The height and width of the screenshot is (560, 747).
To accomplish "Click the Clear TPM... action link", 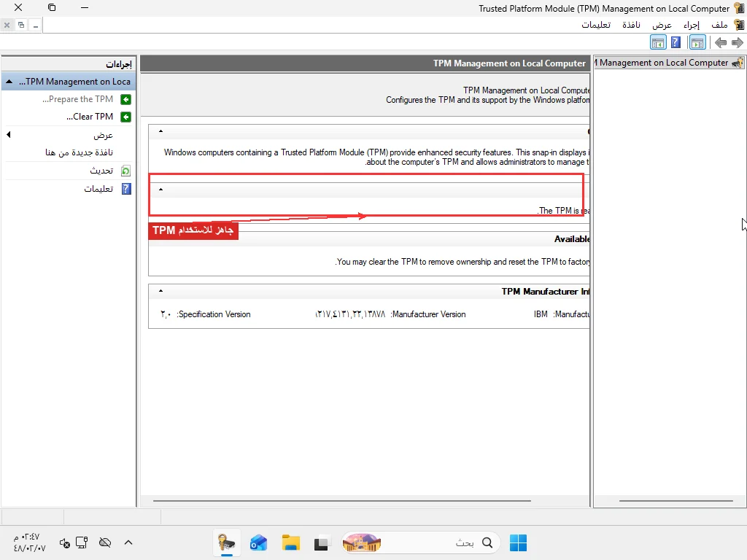I will (90, 117).
